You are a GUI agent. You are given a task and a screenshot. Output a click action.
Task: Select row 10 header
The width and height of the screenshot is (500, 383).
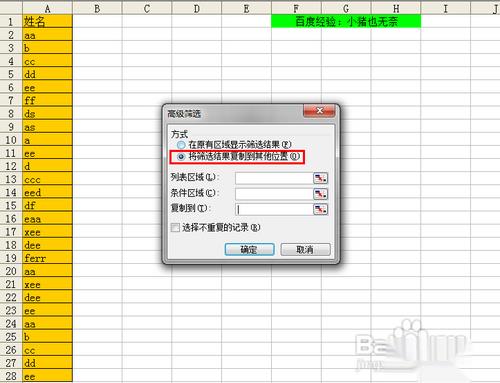(11, 140)
